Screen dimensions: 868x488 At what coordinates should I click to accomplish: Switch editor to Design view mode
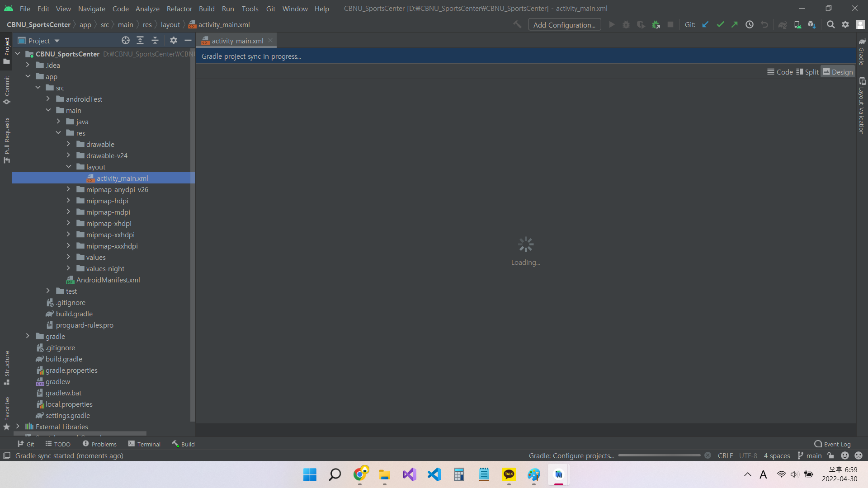838,72
